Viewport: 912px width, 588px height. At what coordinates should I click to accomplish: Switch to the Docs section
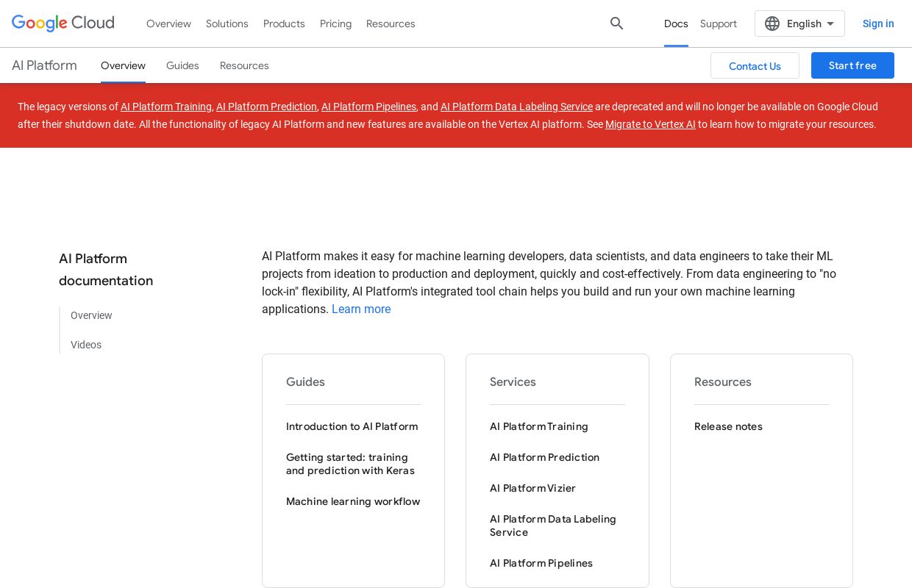(676, 24)
